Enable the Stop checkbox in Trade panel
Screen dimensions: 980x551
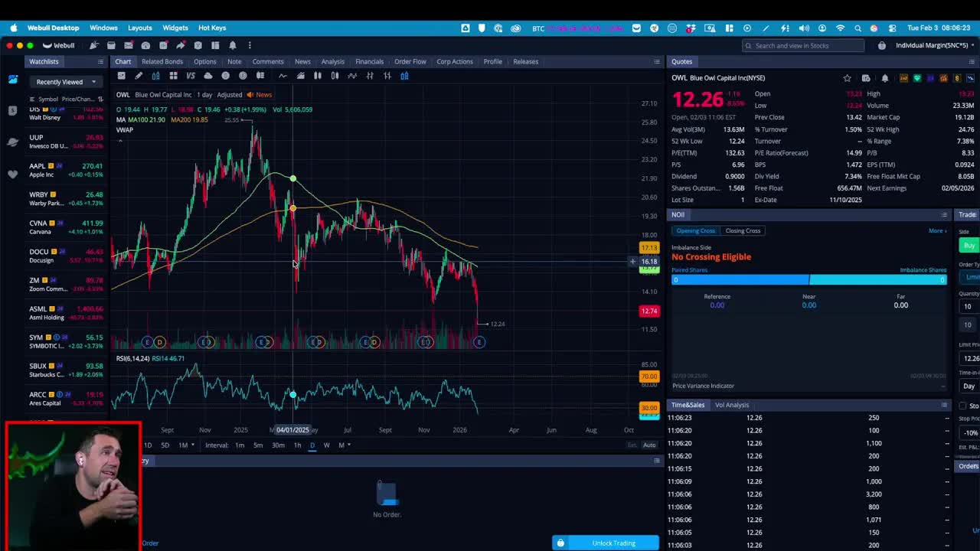[963, 406]
